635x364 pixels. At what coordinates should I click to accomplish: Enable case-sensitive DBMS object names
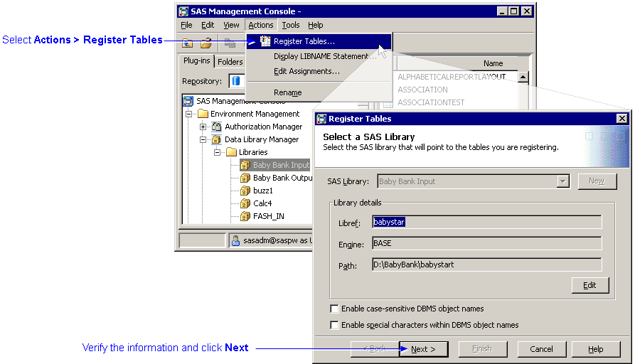click(x=335, y=309)
